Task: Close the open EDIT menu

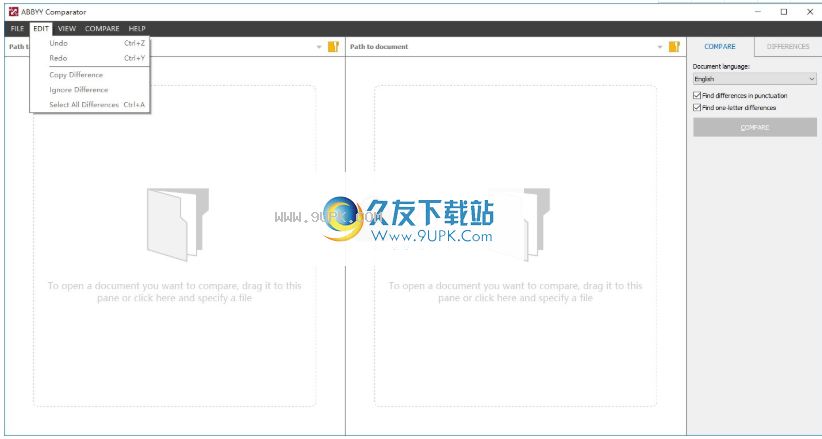Action: point(41,29)
